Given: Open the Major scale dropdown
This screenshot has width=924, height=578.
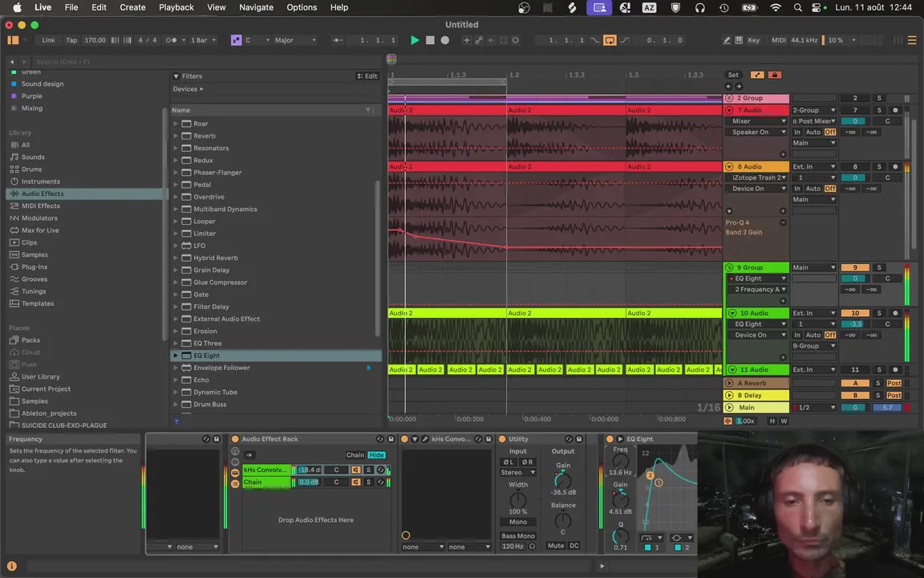Looking at the screenshot, I should [x=295, y=40].
